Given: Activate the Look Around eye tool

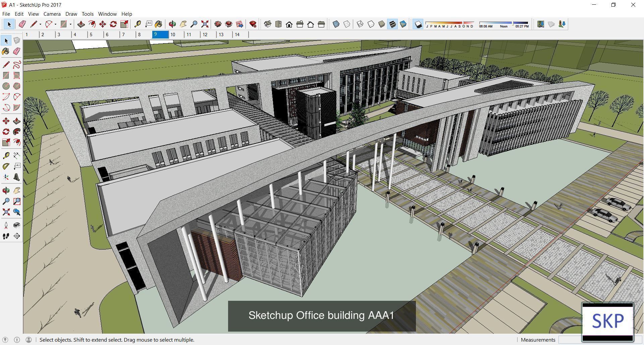Looking at the screenshot, I should coord(17,225).
